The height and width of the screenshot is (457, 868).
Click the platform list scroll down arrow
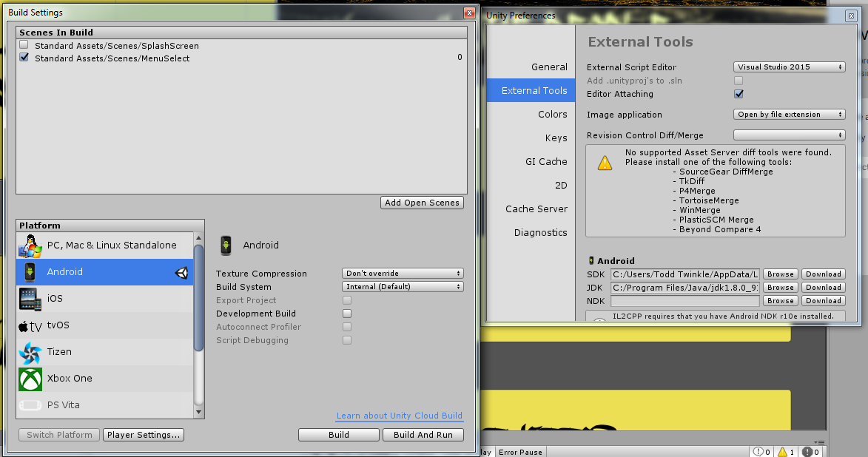click(199, 412)
